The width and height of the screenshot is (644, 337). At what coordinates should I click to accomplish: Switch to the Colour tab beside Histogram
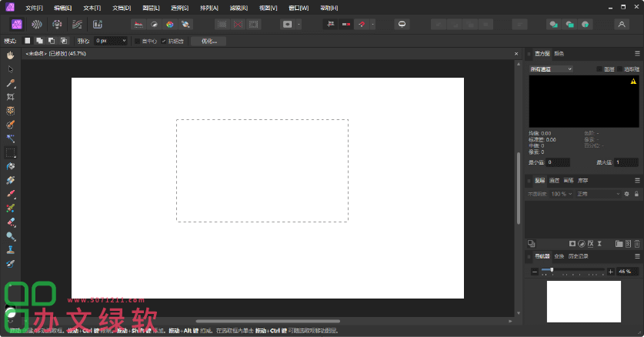tap(559, 53)
